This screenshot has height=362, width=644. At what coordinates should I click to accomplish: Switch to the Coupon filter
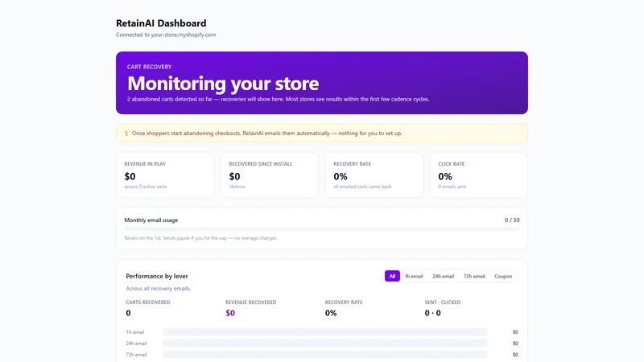pyautogui.click(x=503, y=276)
